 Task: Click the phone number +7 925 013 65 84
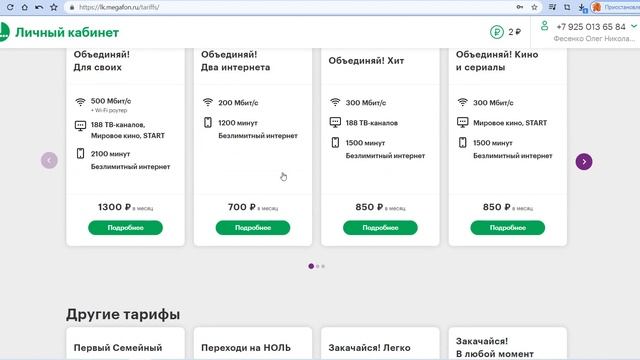point(591,27)
